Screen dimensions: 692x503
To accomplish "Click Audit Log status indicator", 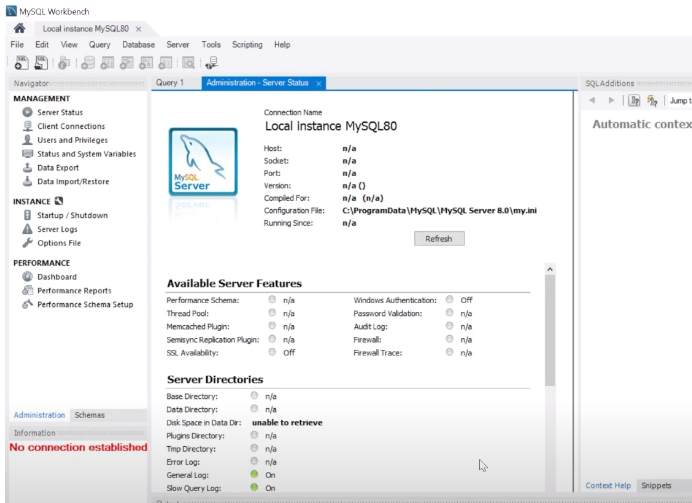I will click(x=449, y=326).
